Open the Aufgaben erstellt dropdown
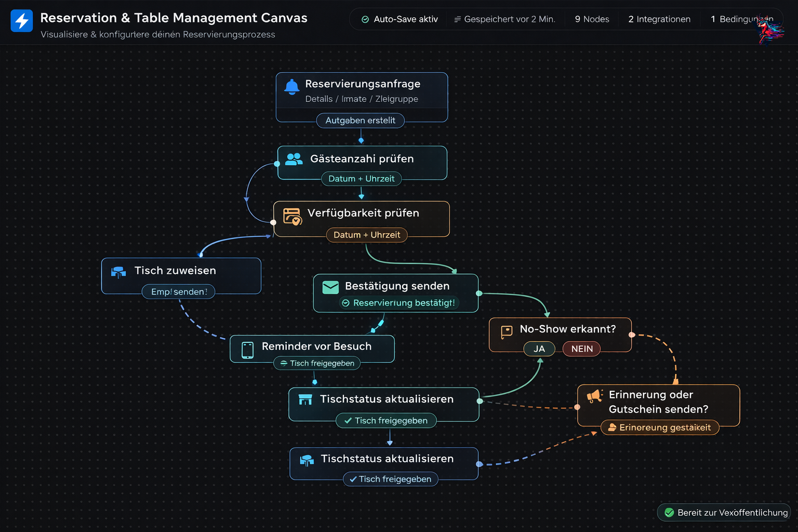Viewport: 798px width, 532px height. click(360, 120)
